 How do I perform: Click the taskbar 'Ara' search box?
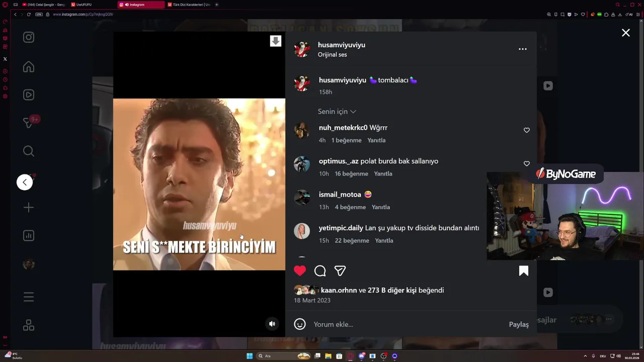[x=283, y=356]
